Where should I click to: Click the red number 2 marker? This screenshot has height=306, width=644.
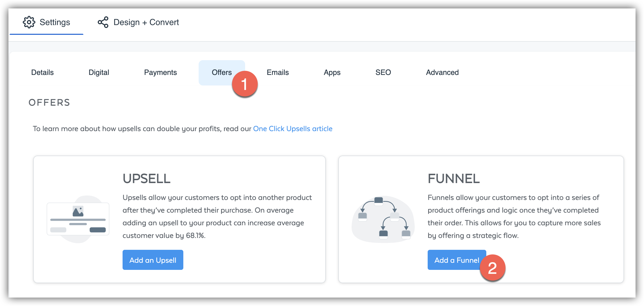[x=492, y=268]
